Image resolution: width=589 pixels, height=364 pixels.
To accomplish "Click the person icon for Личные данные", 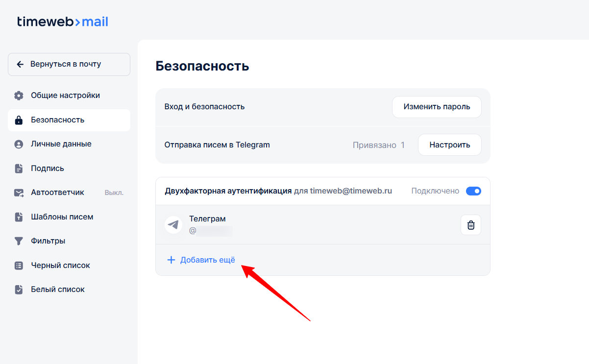I will pyautogui.click(x=19, y=144).
